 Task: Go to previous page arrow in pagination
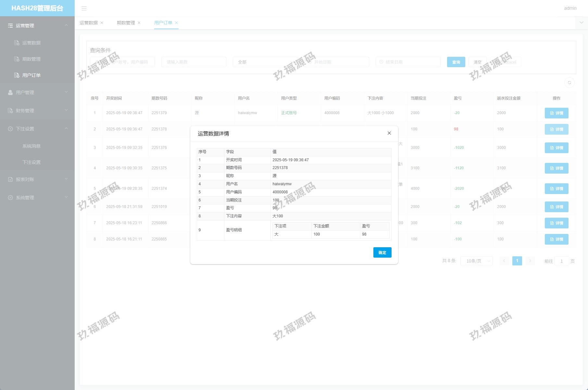[x=504, y=261]
